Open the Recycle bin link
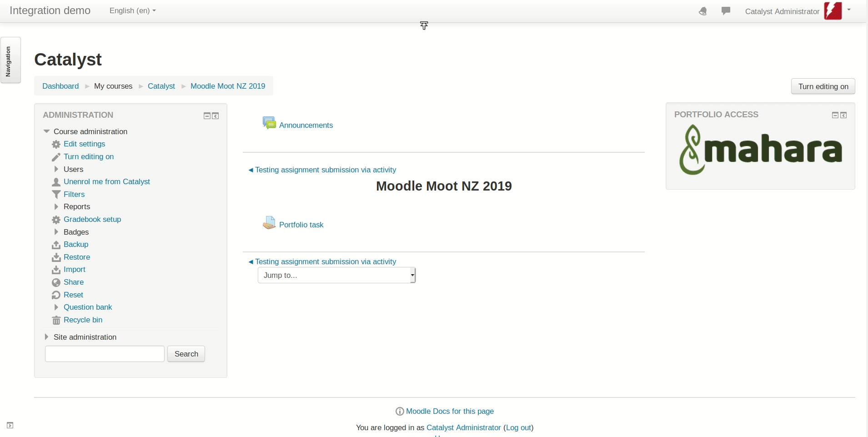The image size is (868, 437). [83, 320]
